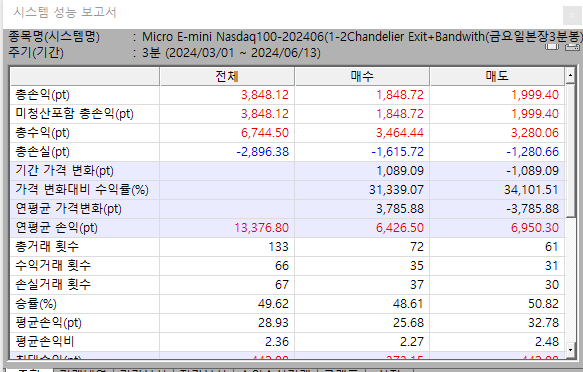Image resolution: width=583 pixels, height=372 pixels.
Task: Select the 손실거래 횟수 row label
Action: pos(53,284)
